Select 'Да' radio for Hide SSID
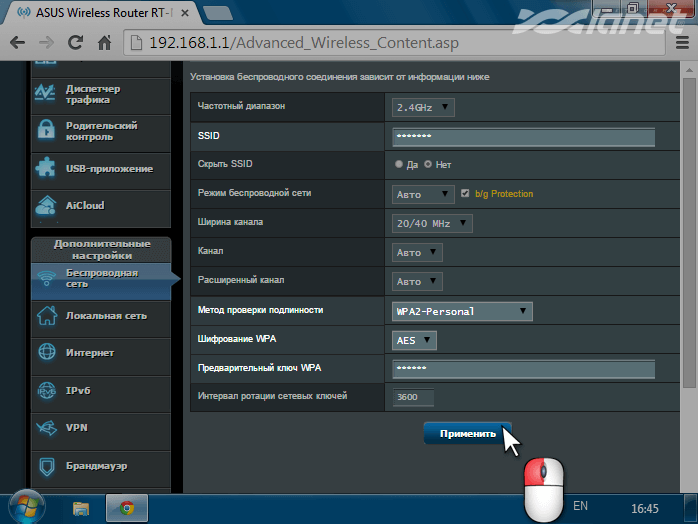The image size is (698, 524). click(399, 164)
